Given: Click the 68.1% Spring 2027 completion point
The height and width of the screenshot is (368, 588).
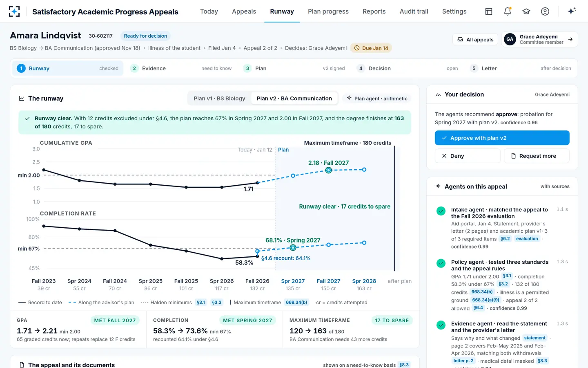Looking at the screenshot, I should click(x=293, y=248).
